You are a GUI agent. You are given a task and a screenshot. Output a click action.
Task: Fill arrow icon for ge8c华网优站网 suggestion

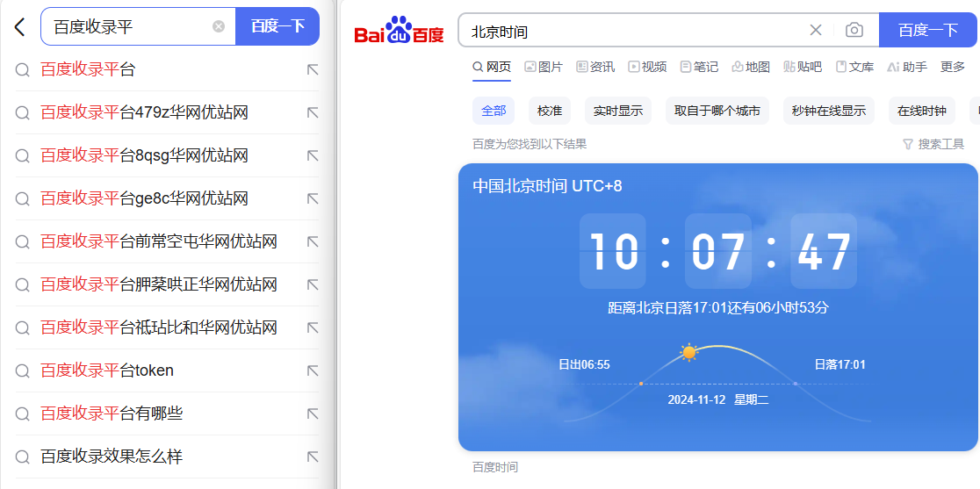coord(313,198)
